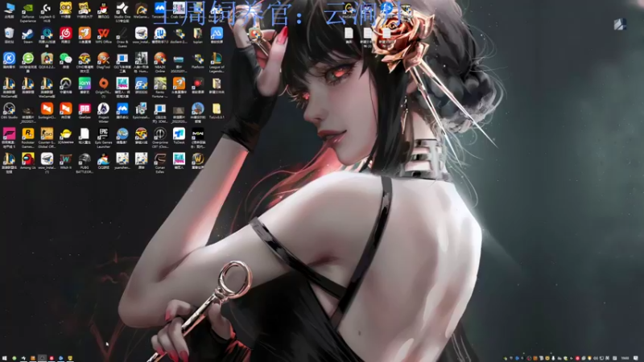
Task: Launch QQ Games shortcut icon
Action: 104,158
